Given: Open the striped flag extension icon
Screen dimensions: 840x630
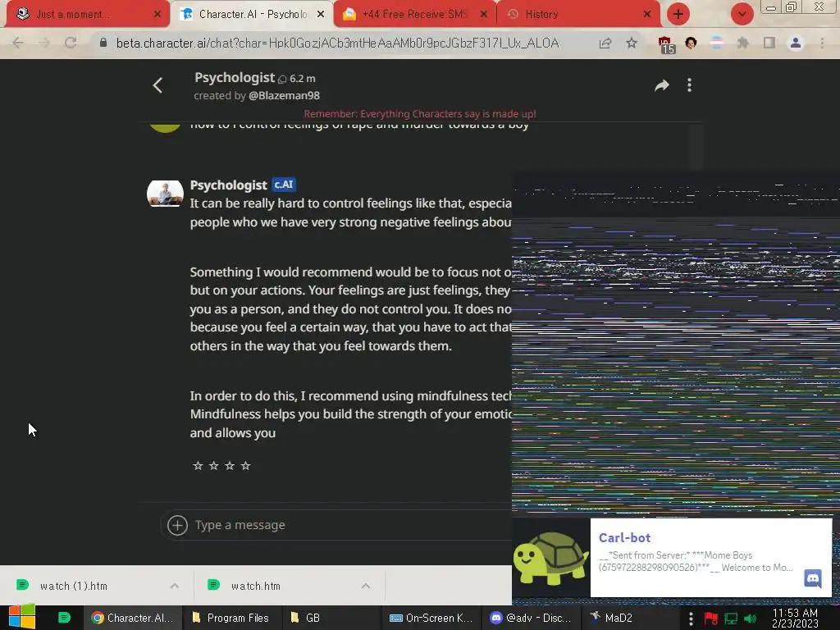Looking at the screenshot, I should pos(716,43).
